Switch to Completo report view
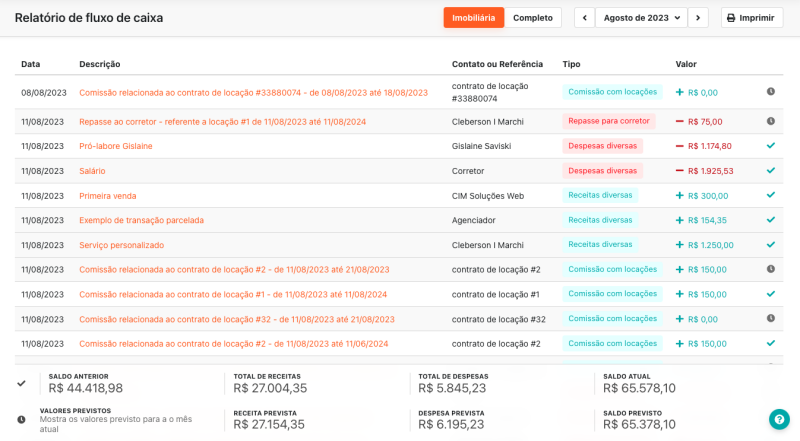Image resolution: width=800 pixels, height=441 pixels. [532, 18]
